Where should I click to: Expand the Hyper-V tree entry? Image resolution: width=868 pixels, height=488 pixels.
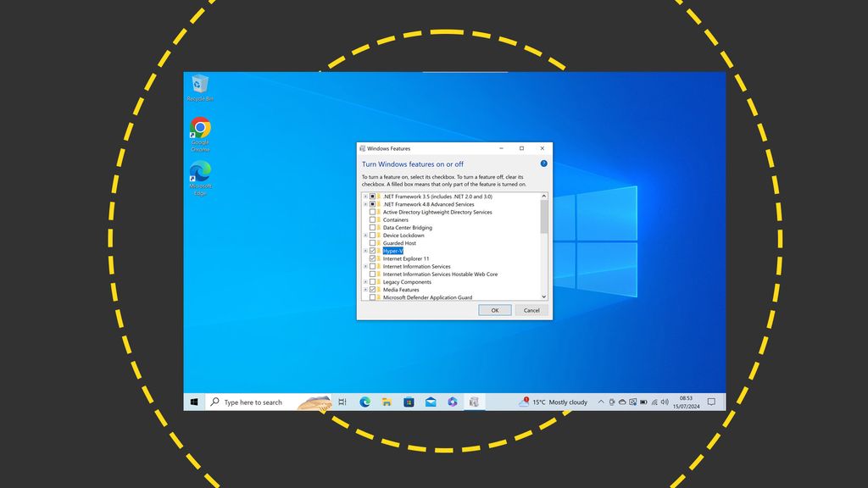[x=365, y=248]
